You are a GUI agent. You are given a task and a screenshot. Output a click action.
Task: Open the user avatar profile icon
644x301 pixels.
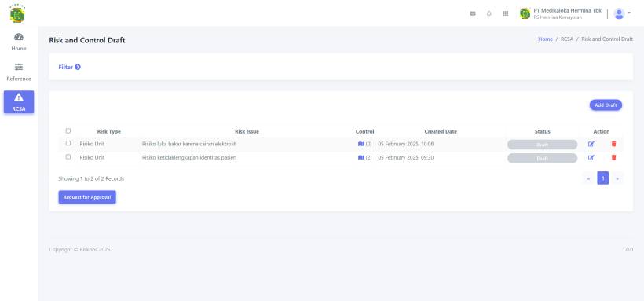click(619, 13)
